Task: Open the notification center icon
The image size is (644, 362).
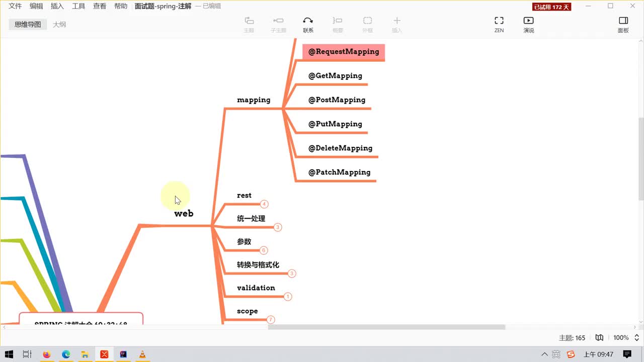Action: tap(627, 354)
